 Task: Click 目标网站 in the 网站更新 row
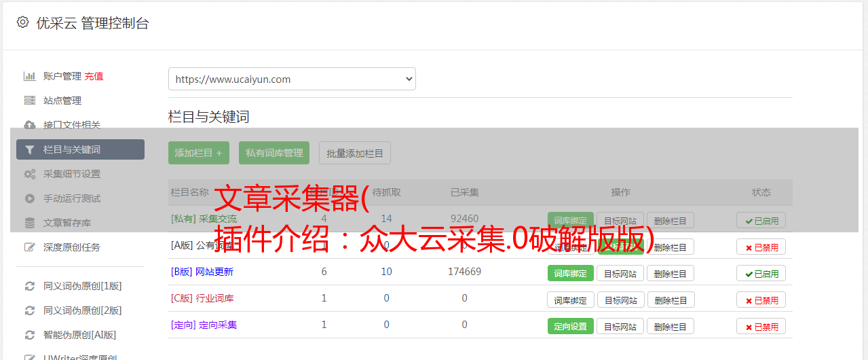pyautogui.click(x=620, y=273)
